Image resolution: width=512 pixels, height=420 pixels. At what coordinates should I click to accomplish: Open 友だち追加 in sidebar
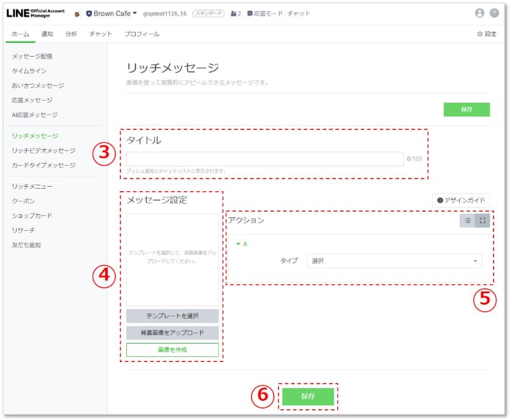[x=26, y=245]
